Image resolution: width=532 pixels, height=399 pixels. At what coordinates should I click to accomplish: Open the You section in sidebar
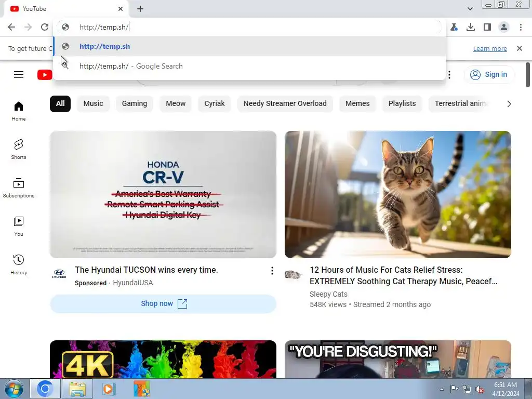click(19, 227)
